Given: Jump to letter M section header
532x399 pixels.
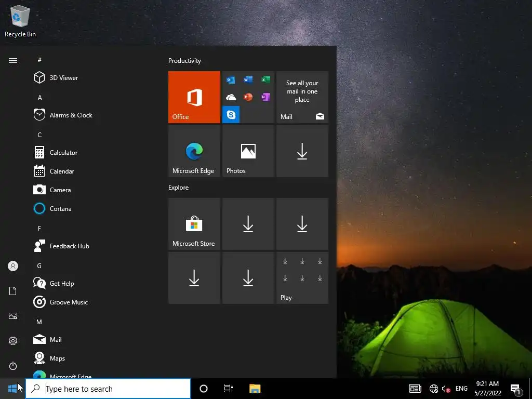Looking at the screenshot, I should pyautogui.click(x=39, y=322).
